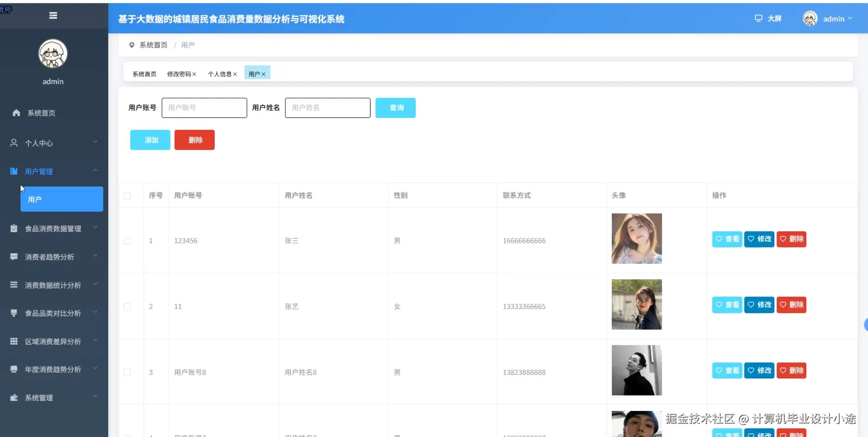Check the checkbox for user 张三

coord(128,241)
